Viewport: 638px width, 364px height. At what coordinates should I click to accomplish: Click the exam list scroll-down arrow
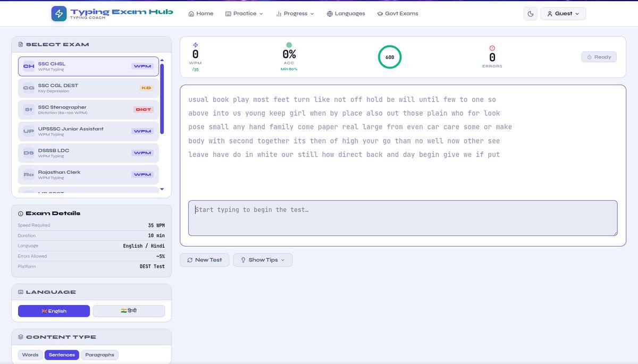point(162,189)
